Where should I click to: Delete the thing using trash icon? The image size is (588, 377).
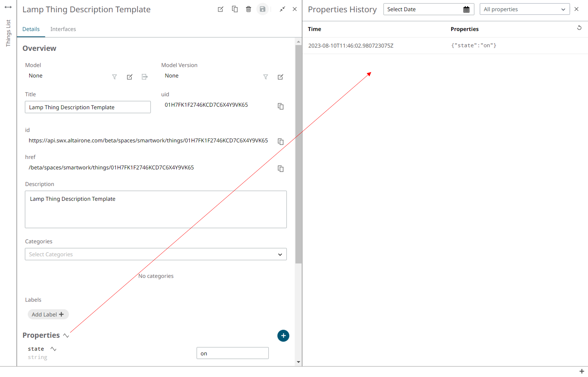[x=248, y=9]
